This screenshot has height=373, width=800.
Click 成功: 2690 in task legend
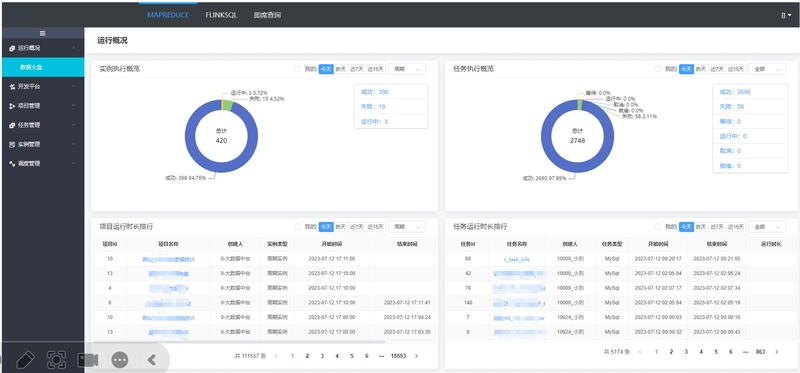735,92
